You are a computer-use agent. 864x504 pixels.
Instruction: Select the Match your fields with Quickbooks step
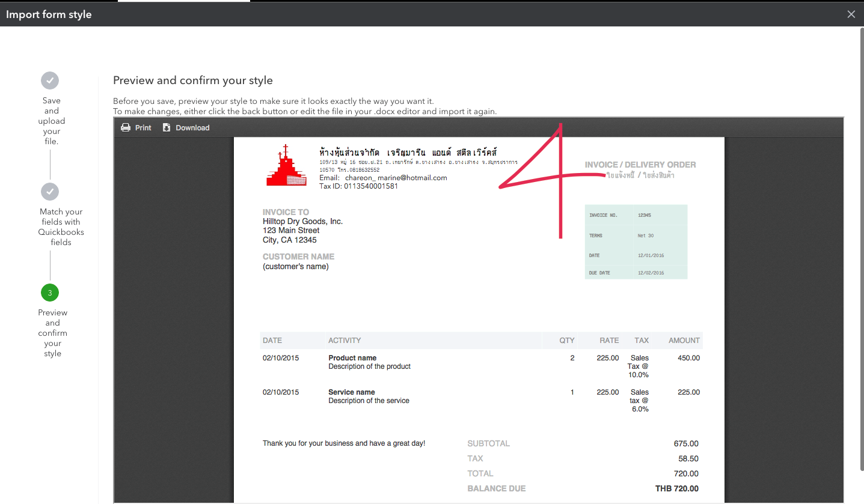pyautogui.click(x=61, y=226)
